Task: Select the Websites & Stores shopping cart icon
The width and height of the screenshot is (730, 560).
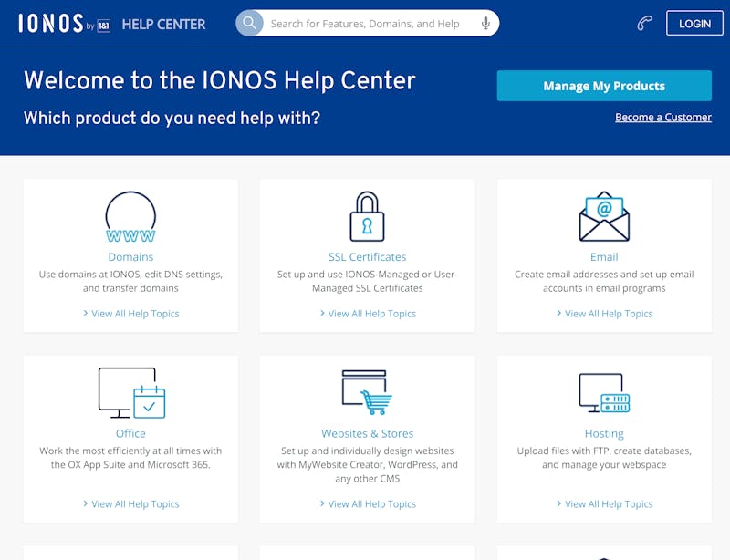Action: [367, 392]
